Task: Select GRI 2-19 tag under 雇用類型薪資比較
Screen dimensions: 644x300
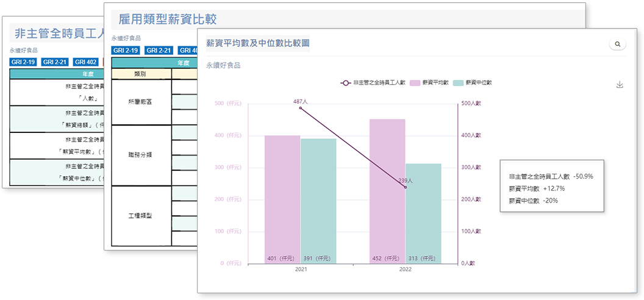Action: 126,50
